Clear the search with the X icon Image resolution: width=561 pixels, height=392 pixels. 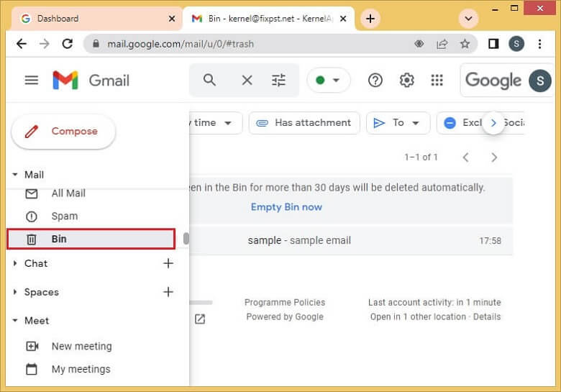click(247, 80)
